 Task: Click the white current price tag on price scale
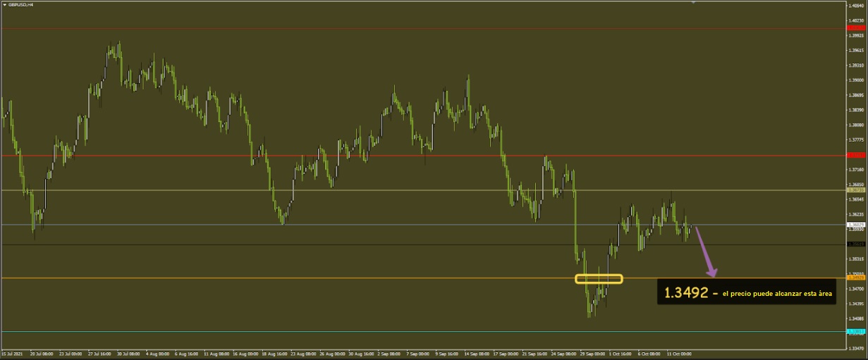click(855, 225)
